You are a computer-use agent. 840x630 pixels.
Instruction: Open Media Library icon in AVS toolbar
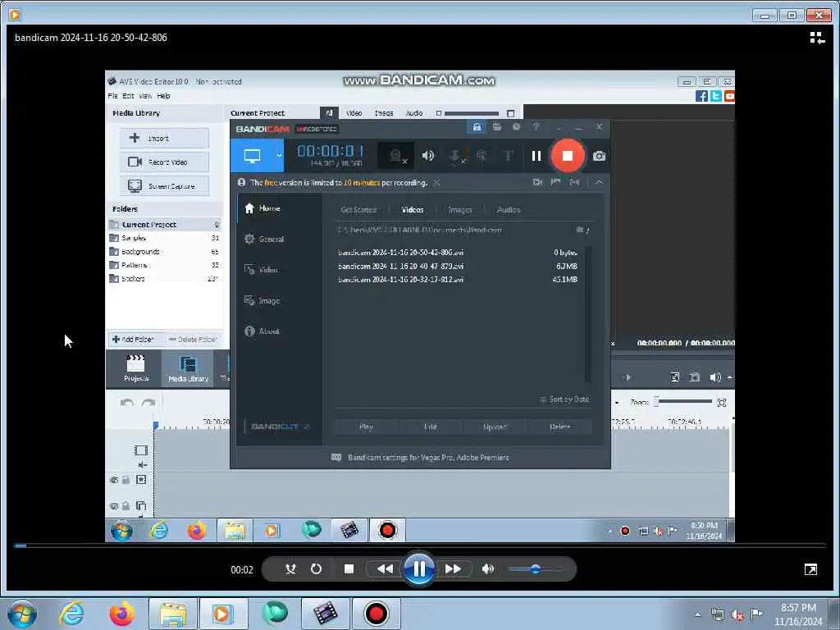tap(188, 368)
